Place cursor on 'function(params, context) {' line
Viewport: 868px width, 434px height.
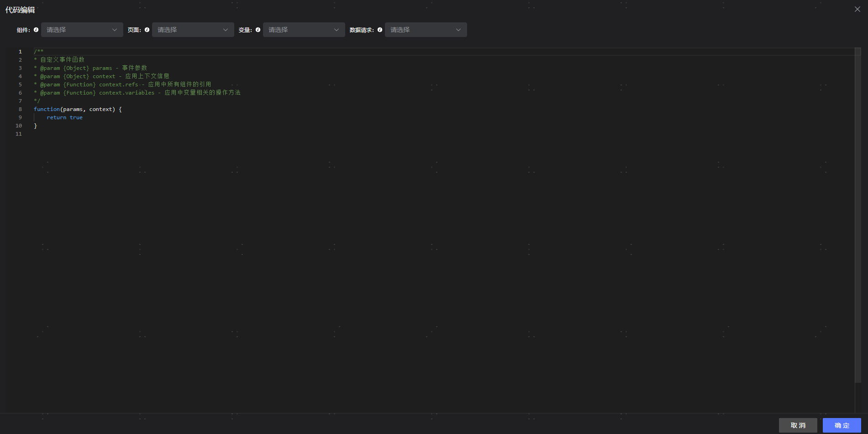[78, 109]
